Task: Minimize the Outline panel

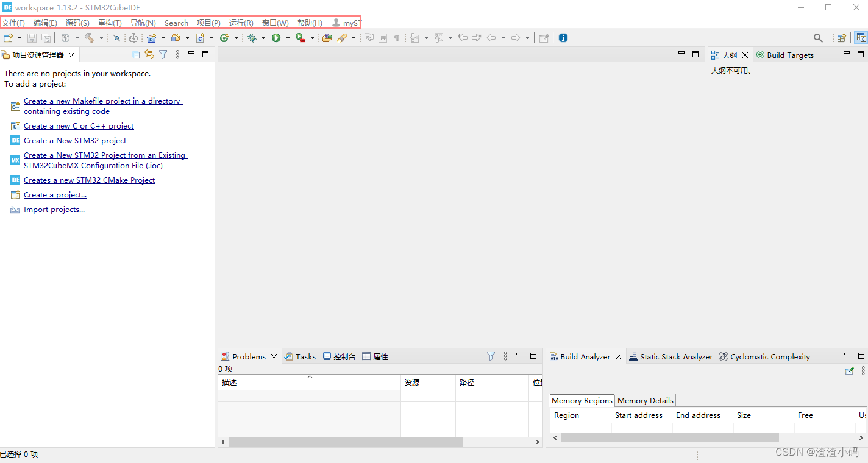Action: point(847,54)
